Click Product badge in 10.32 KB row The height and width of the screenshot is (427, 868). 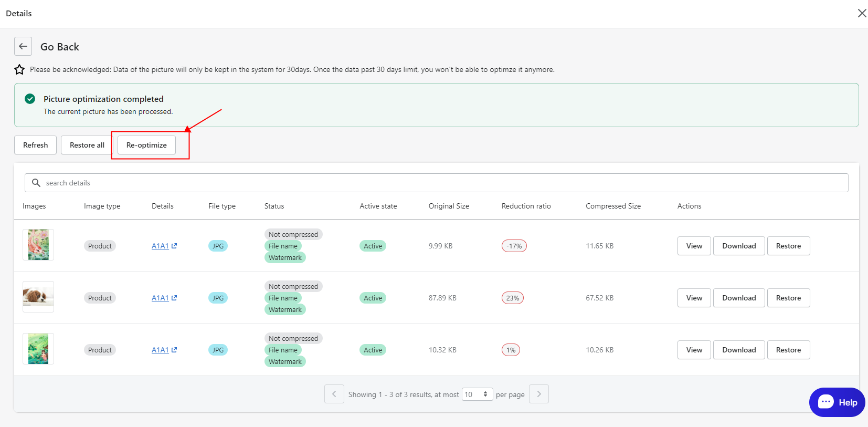click(x=100, y=350)
